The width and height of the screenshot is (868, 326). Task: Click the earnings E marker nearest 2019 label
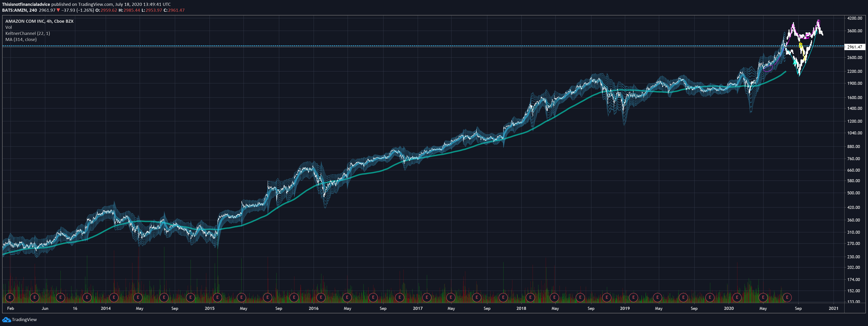click(x=633, y=297)
